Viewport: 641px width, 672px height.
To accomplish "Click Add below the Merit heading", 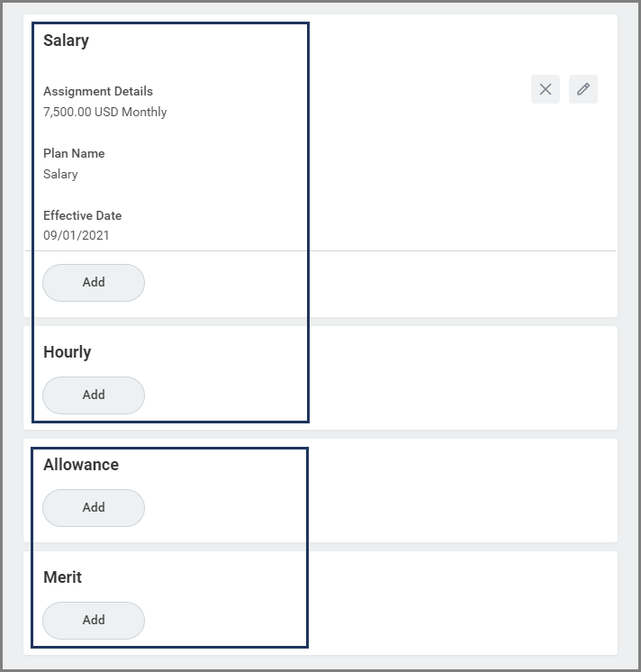I will click(x=94, y=620).
